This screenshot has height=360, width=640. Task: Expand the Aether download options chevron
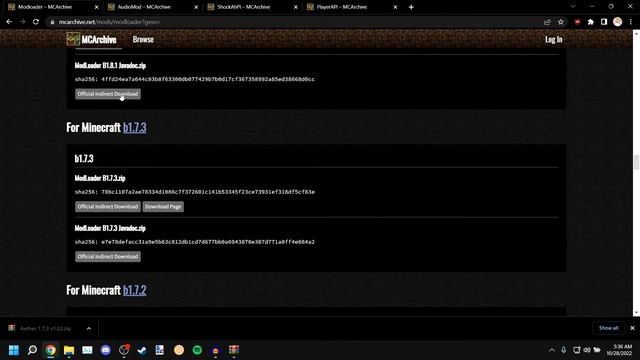[89, 328]
